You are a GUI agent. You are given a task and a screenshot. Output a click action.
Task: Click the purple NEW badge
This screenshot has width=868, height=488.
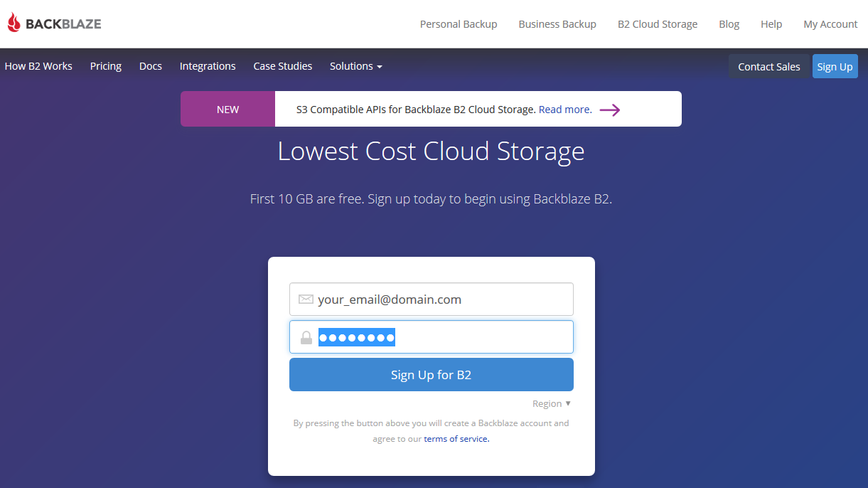[227, 110]
